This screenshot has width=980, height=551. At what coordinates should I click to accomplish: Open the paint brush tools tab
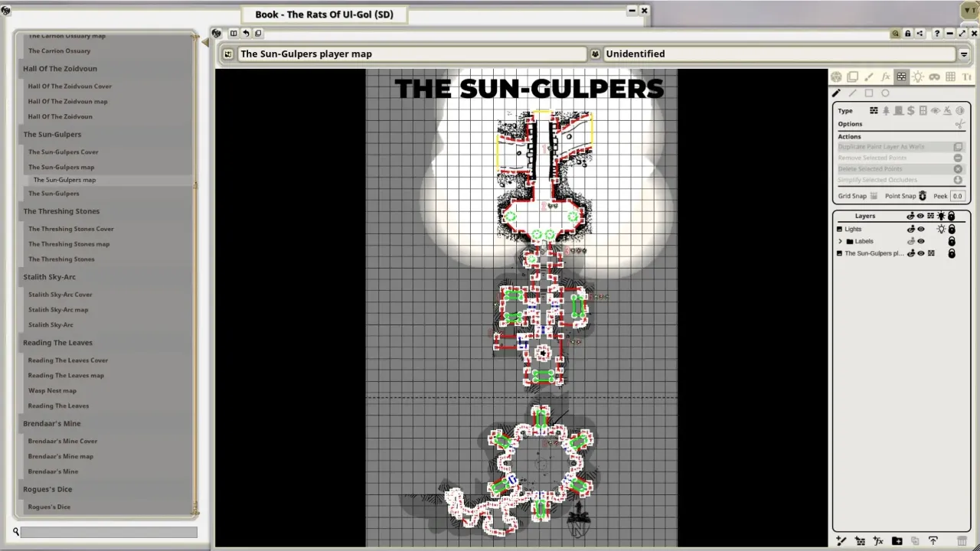[x=869, y=77]
